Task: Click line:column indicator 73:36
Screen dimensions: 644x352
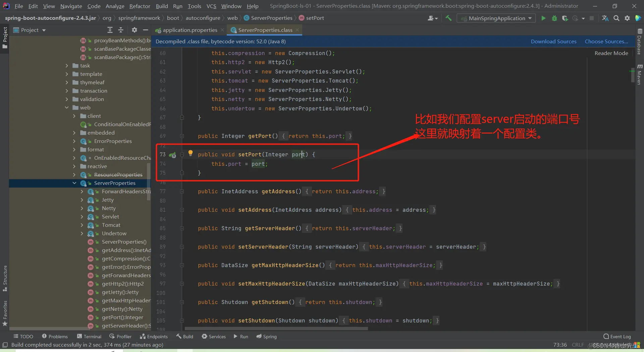Action: [x=560, y=345]
